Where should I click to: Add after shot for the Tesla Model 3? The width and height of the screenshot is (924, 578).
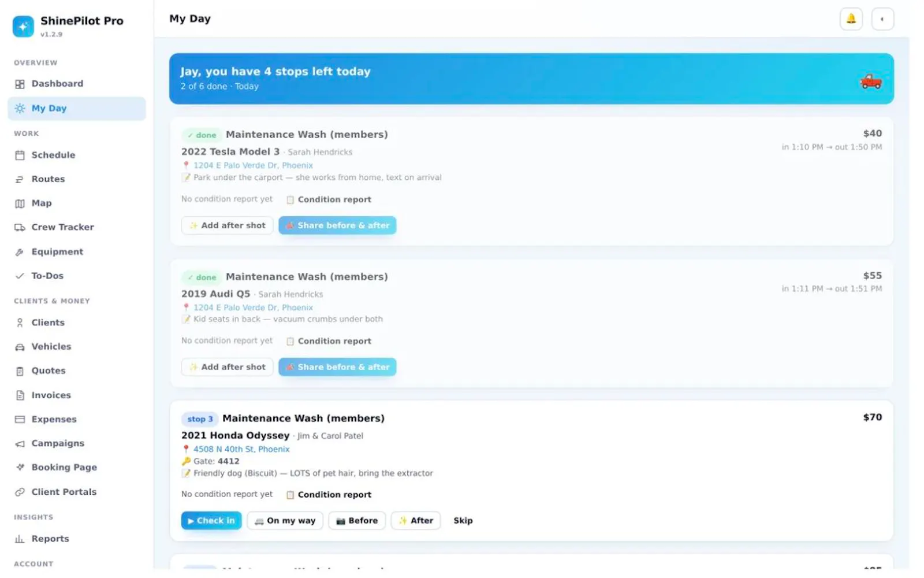227,225
